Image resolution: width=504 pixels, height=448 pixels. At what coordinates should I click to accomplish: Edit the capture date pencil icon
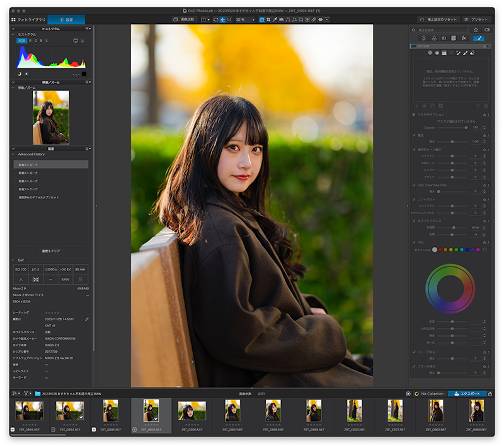click(x=87, y=319)
